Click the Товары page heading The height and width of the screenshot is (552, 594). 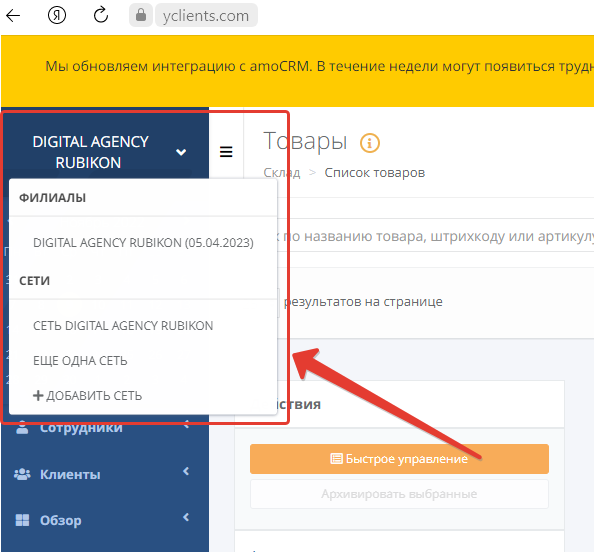coord(305,141)
